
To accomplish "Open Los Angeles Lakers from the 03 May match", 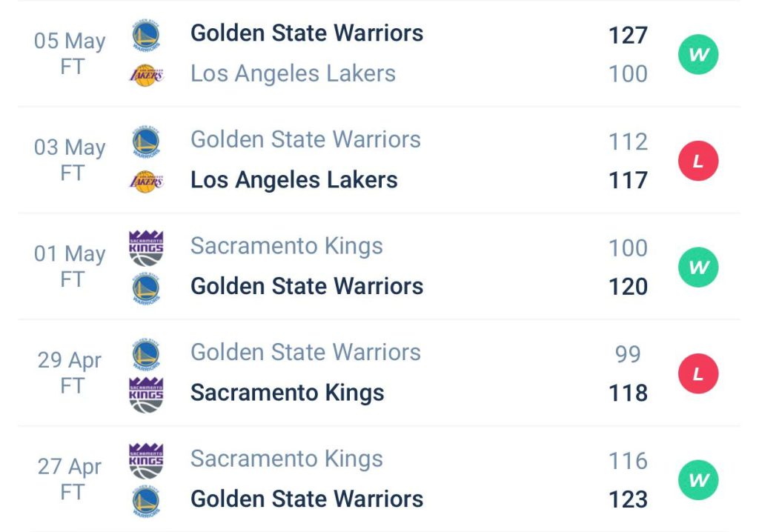I will (294, 180).
